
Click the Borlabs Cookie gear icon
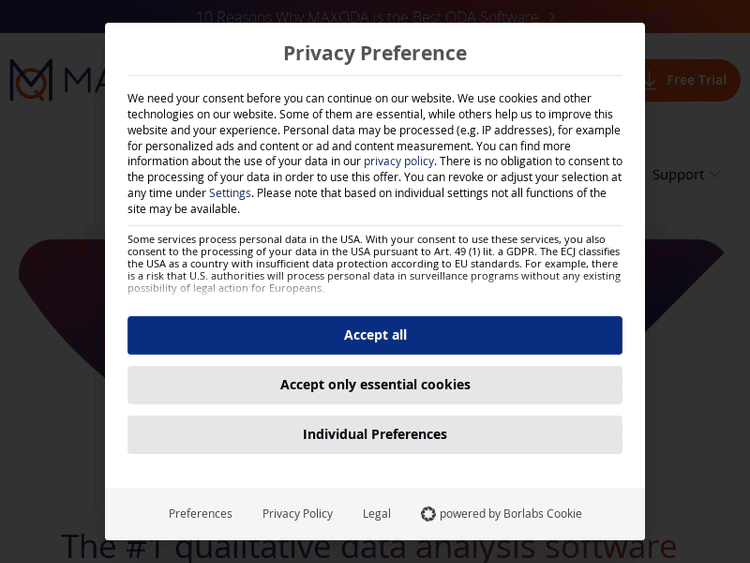pyautogui.click(x=428, y=514)
